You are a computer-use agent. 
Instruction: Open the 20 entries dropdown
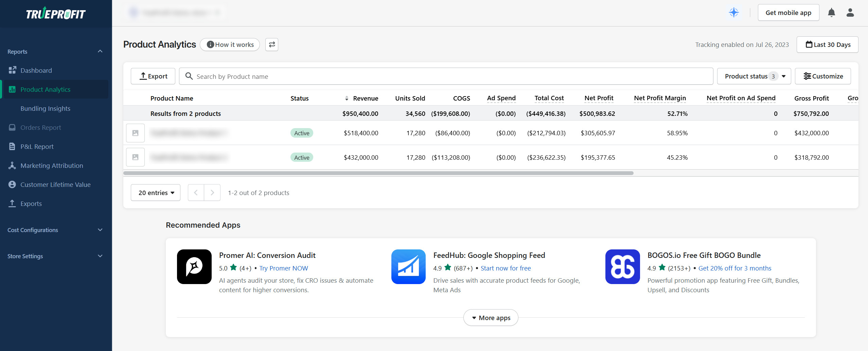[x=155, y=192]
